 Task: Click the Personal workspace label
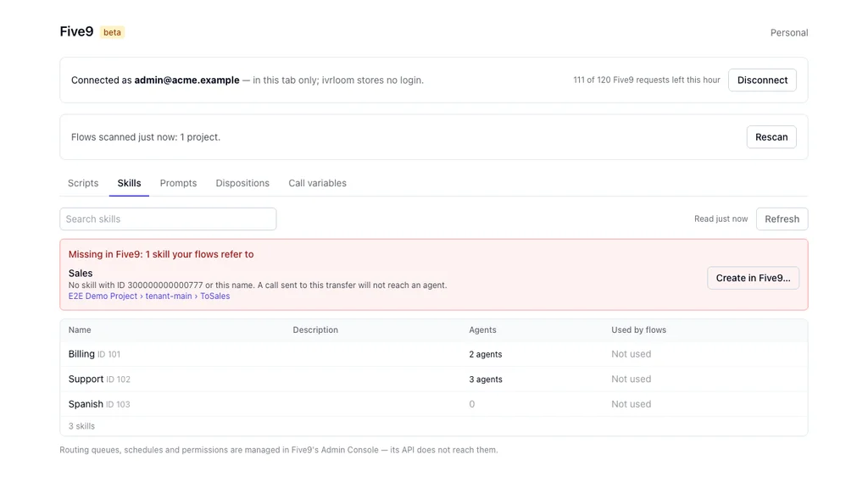point(789,33)
